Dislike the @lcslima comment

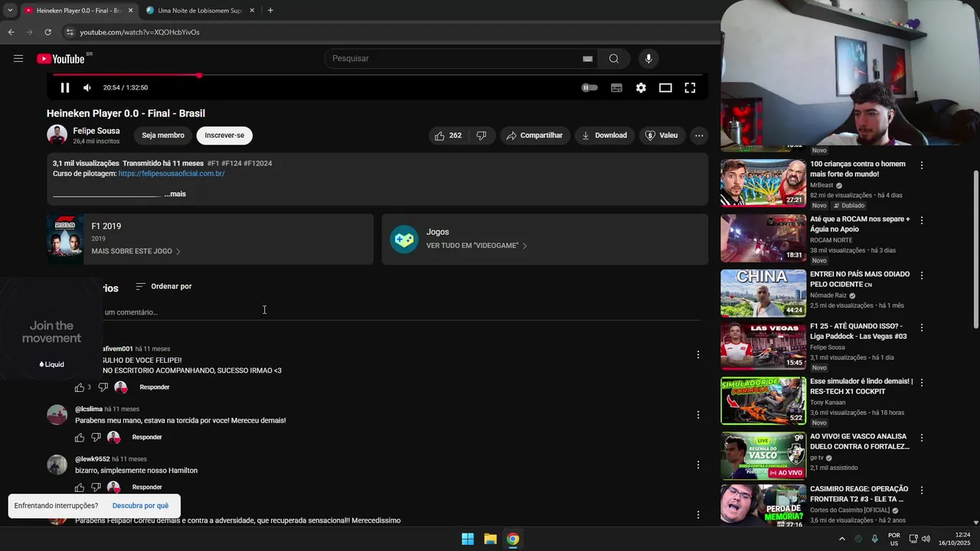click(x=96, y=438)
